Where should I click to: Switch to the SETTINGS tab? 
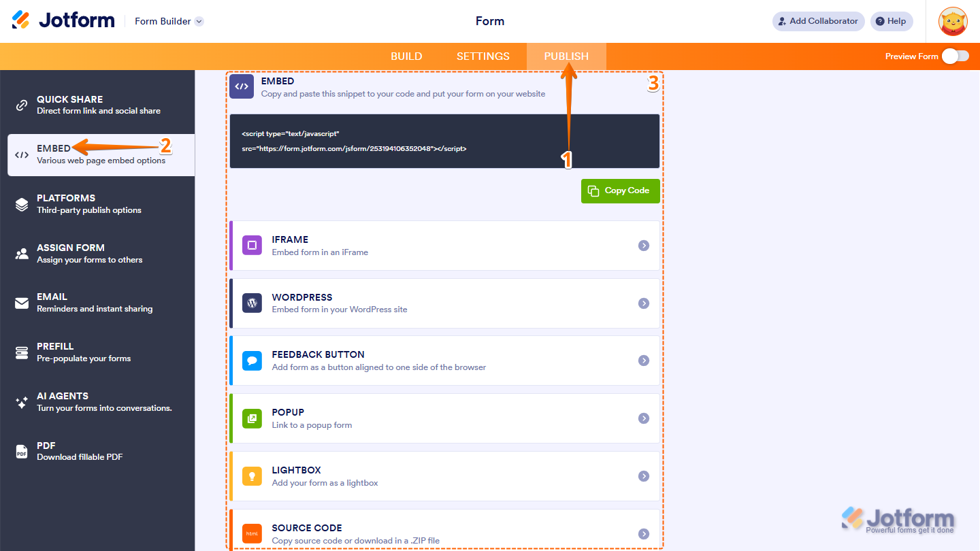tap(483, 56)
